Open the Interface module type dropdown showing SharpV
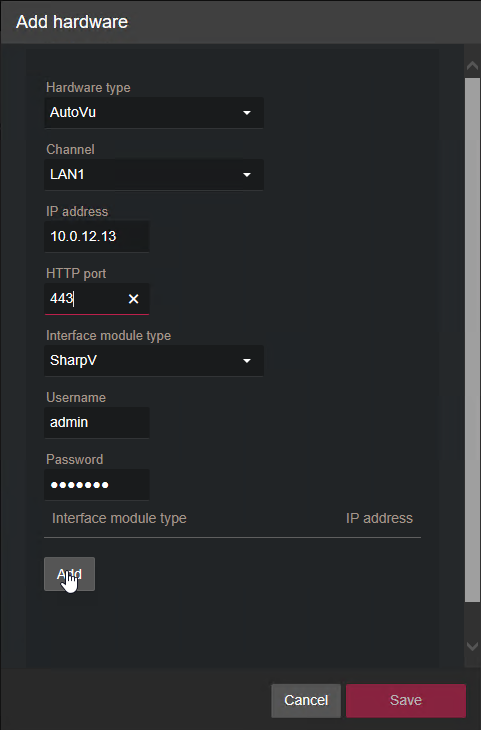This screenshot has width=481, height=730. pyautogui.click(x=154, y=361)
